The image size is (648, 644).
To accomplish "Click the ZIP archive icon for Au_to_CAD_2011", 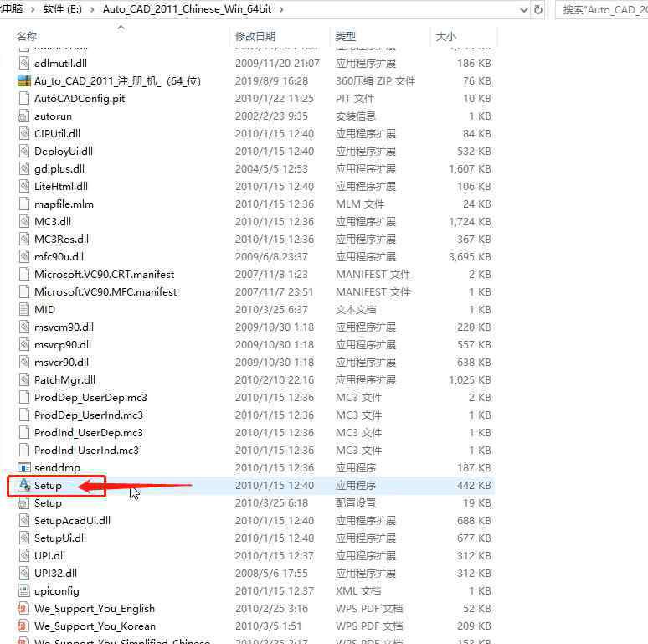I will coord(24,81).
